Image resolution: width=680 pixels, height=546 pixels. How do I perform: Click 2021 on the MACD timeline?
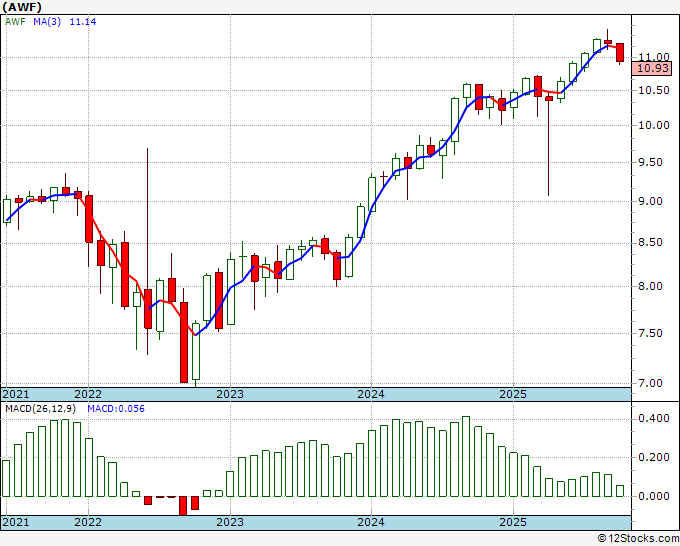tap(16, 522)
